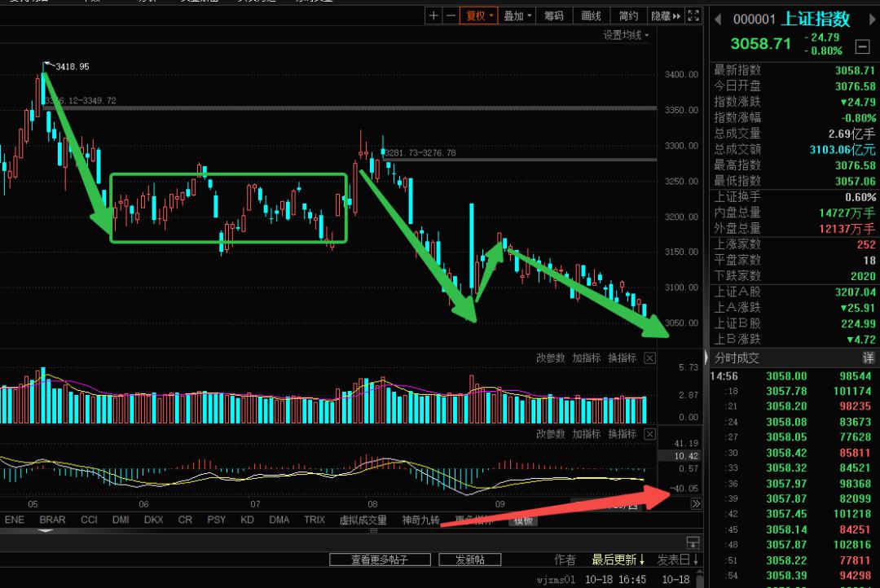
Task: Open the 复权 dropdown
Action: [477, 15]
